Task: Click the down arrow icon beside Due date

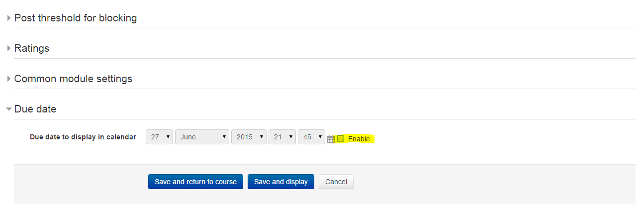Action: (x=9, y=109)
